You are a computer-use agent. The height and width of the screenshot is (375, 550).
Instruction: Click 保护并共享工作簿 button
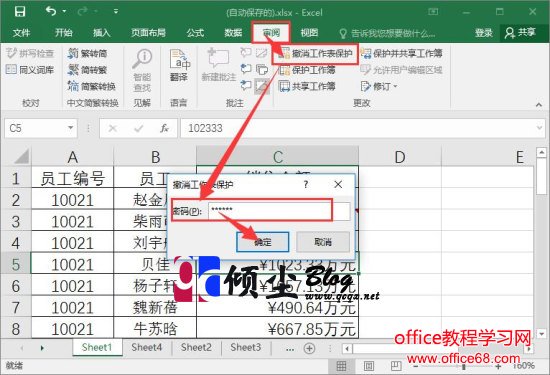point(402,53)
